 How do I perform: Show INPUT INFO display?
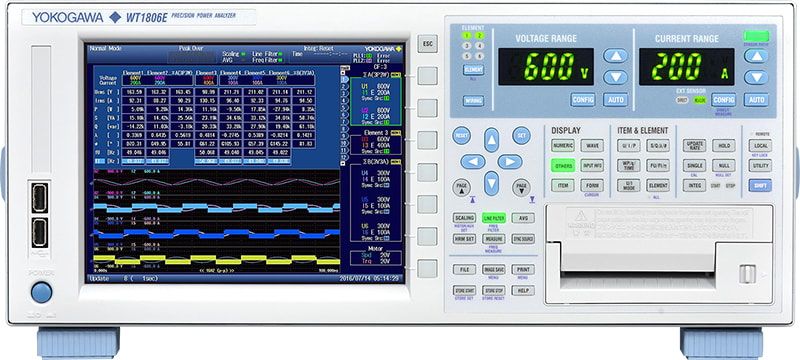click(592, 166)
